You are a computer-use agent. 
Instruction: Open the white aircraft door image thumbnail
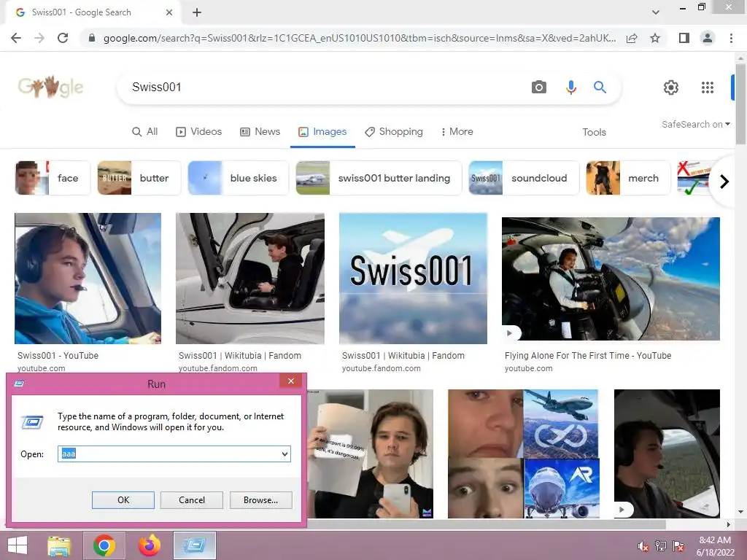coord(250,279)
